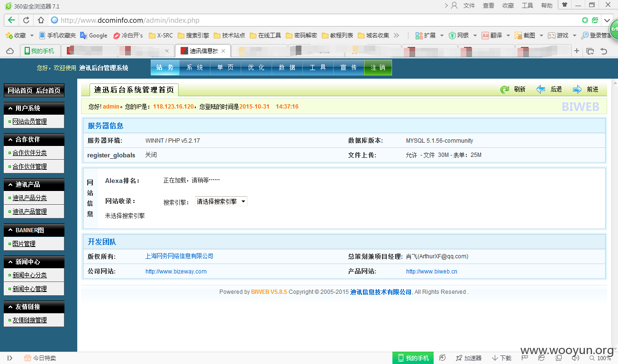
Task: Click 刷新 refresh in admin panel
Action: tap(513, 89)
